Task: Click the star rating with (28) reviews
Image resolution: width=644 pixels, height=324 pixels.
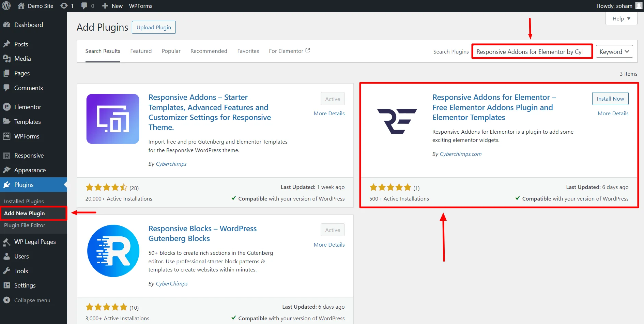Action: 106,187
